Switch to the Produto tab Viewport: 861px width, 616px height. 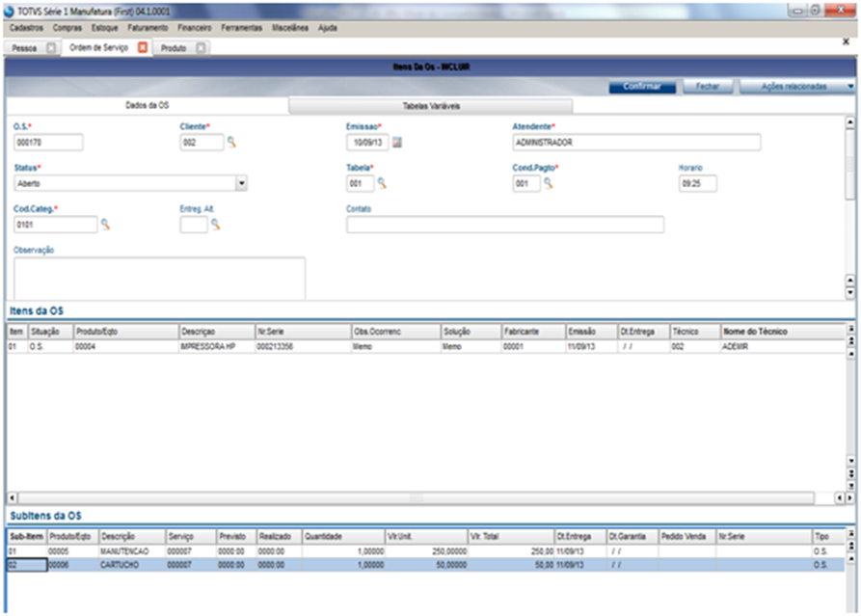click(174, 48)
